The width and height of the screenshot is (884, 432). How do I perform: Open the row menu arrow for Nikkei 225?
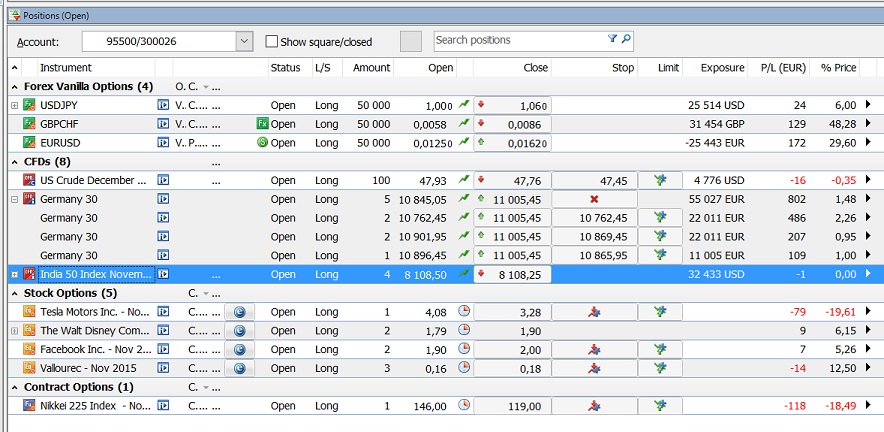pos(868,406)
